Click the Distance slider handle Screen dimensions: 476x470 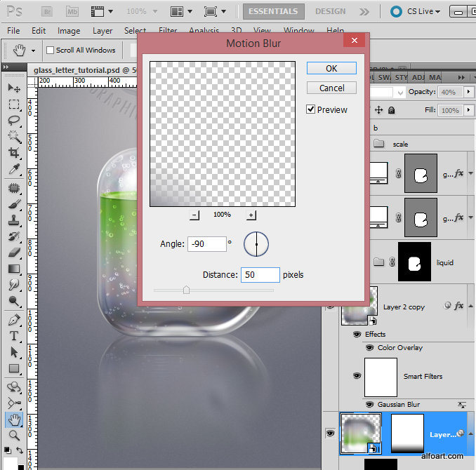point(186,290)
